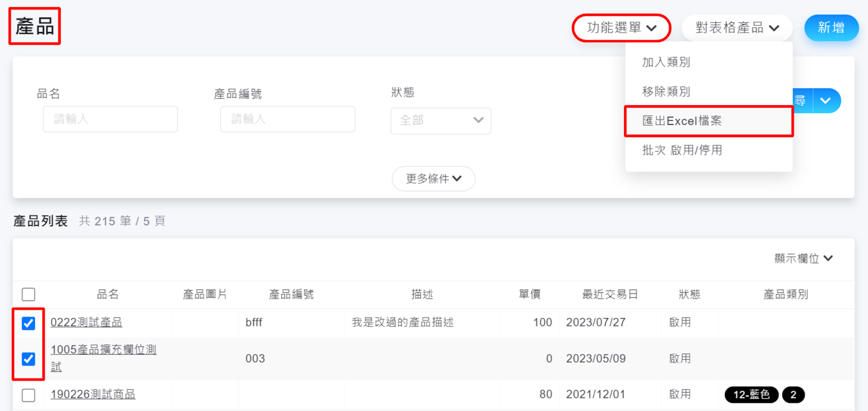Click the 品名 input field
Viewport: 868px width, 411px height.
tap(110, 119)
